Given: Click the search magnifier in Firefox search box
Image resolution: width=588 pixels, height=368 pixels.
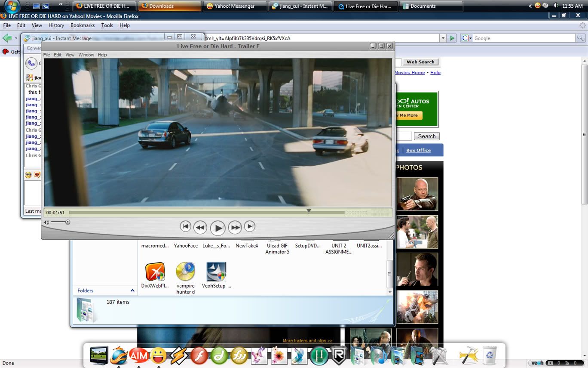Looking at the screenshot, I should 581,38.
